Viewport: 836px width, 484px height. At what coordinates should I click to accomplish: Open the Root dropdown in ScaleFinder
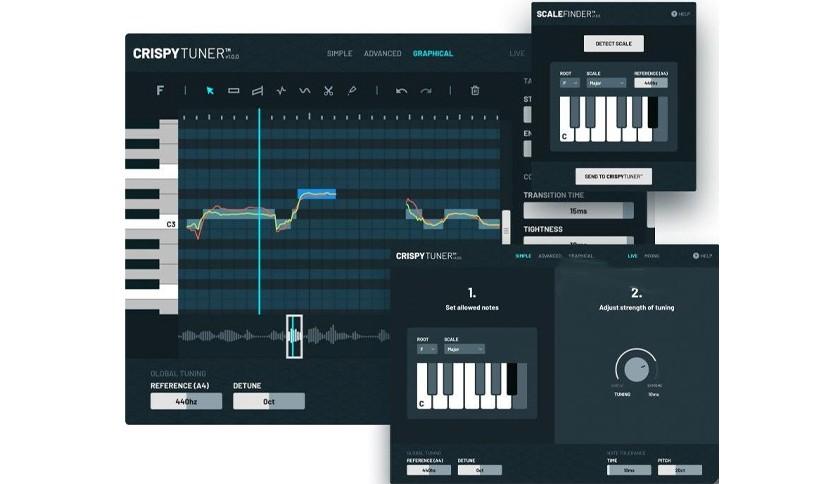[569, 83]
